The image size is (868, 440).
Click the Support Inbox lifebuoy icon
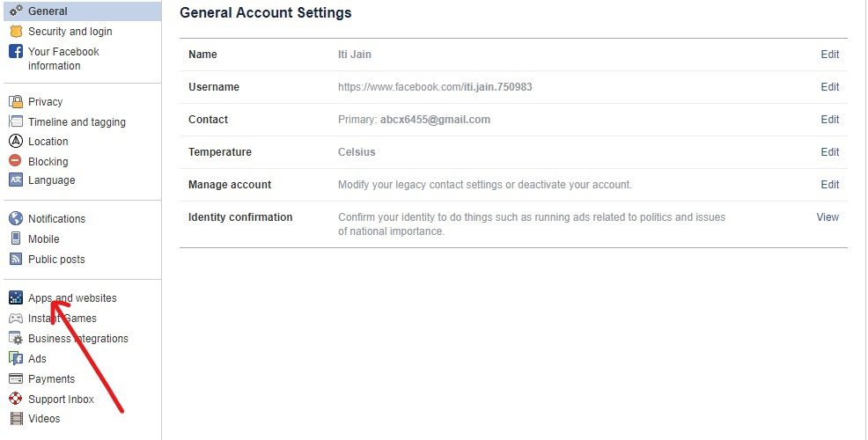click(16, 399)
